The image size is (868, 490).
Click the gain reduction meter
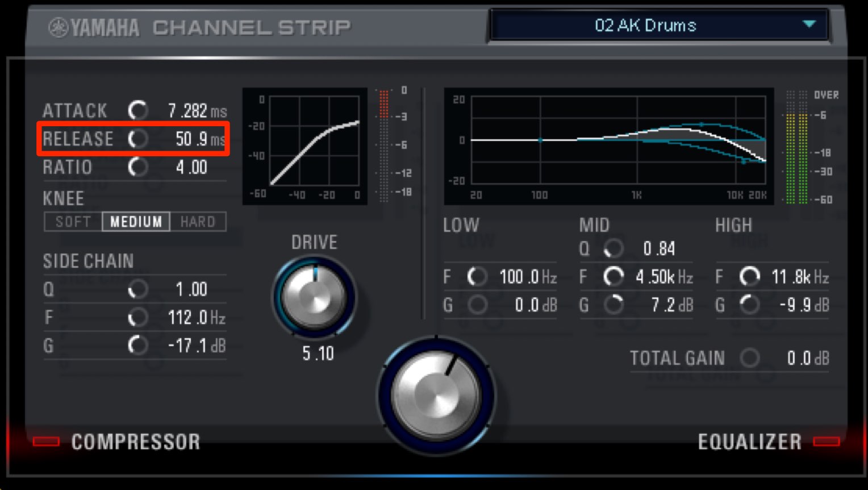(x=384, y=145)
